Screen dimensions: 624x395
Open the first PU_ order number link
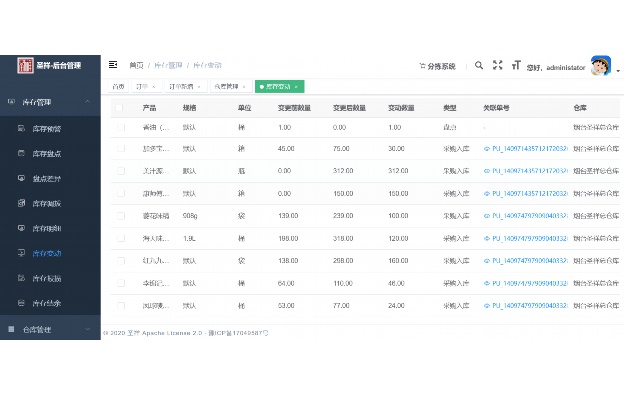pos(525,148)
